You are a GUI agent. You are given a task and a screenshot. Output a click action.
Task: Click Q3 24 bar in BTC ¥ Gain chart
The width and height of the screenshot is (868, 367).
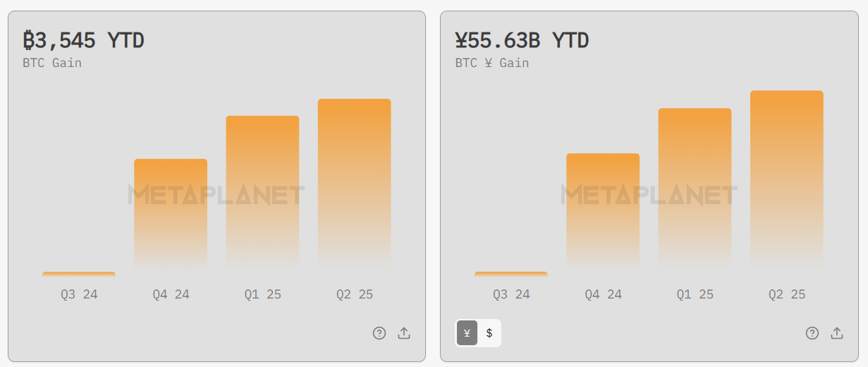511,274
